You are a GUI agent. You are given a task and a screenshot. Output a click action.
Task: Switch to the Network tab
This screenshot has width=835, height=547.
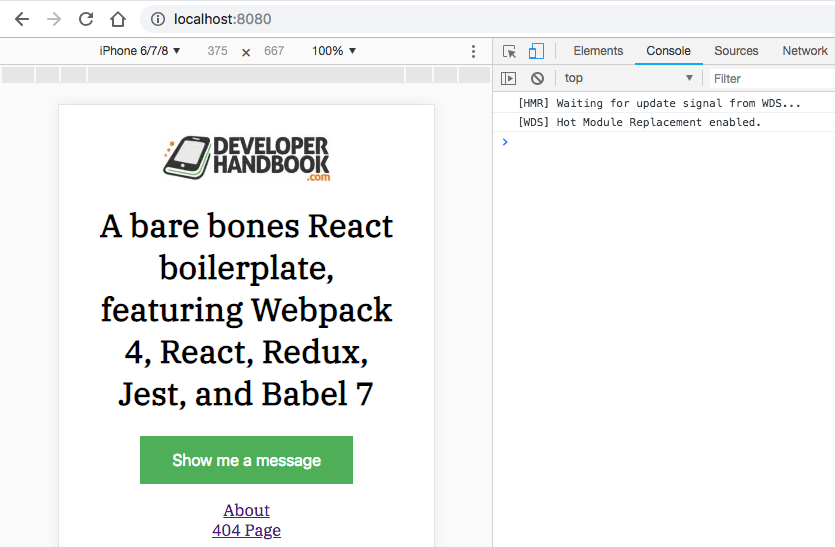pyautogui.click(x=805, y=51)
